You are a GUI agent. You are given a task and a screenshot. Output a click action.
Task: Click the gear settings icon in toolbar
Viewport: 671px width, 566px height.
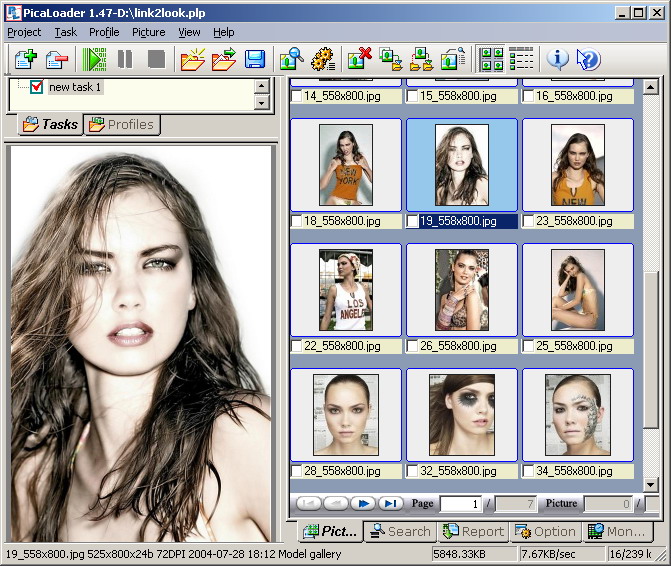click(x=322, y=59)
